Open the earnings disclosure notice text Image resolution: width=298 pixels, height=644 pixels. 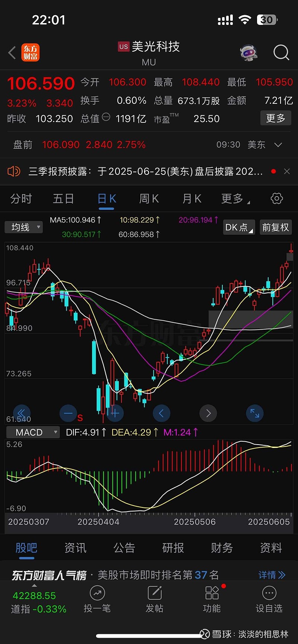[x=146, y=172]
